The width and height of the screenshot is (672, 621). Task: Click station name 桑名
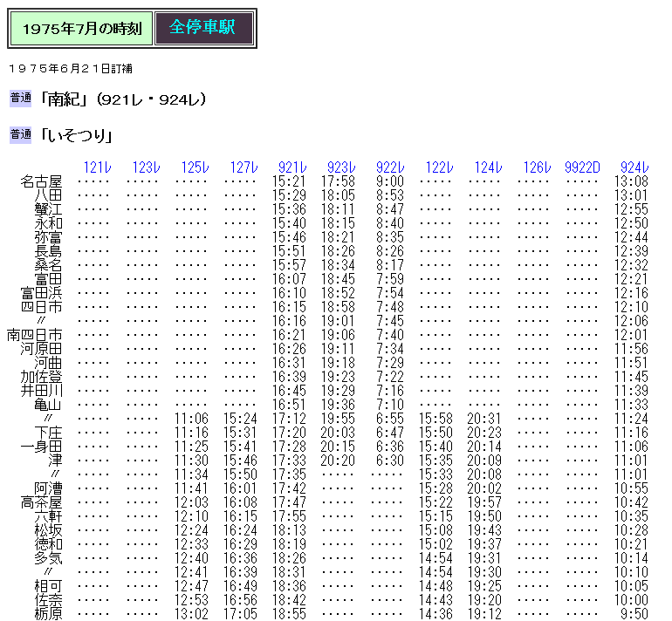(x=48, y=265)
